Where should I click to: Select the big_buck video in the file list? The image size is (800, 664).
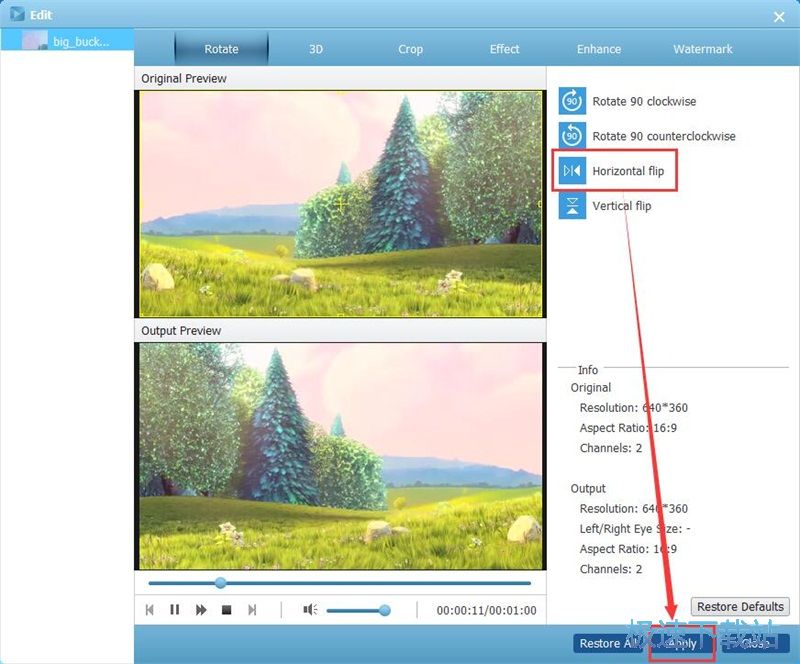[x=67, y=41]
